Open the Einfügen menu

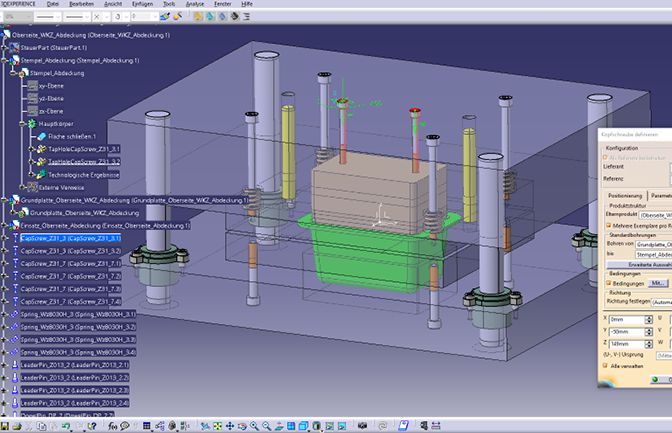click(x=142, y=4)
